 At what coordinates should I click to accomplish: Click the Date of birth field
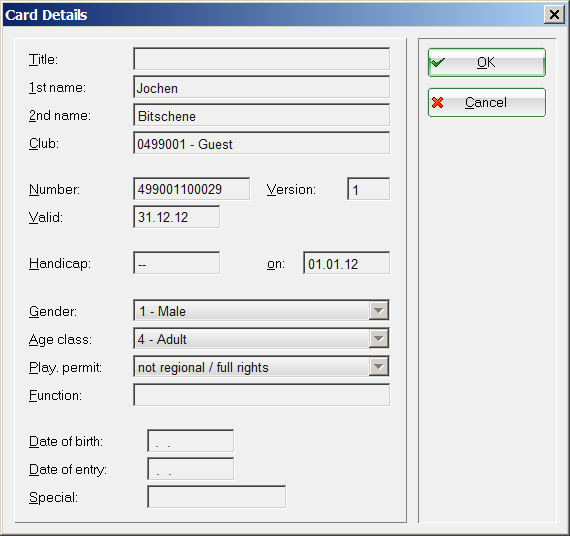[x=191, y=441]
